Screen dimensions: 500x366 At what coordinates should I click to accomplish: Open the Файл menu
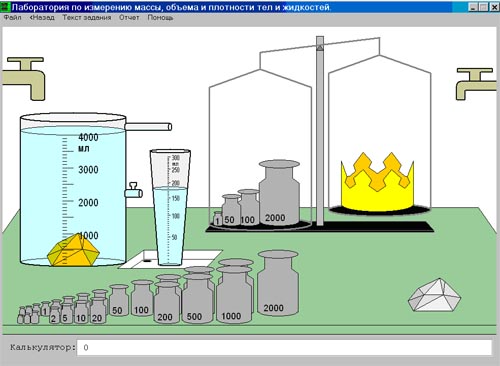(x=12, y=18)
